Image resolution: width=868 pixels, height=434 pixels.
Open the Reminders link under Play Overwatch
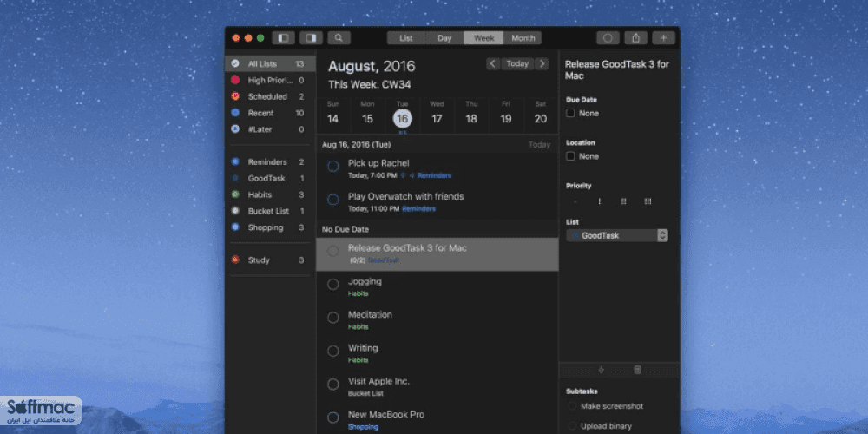[x=418, y=208]
